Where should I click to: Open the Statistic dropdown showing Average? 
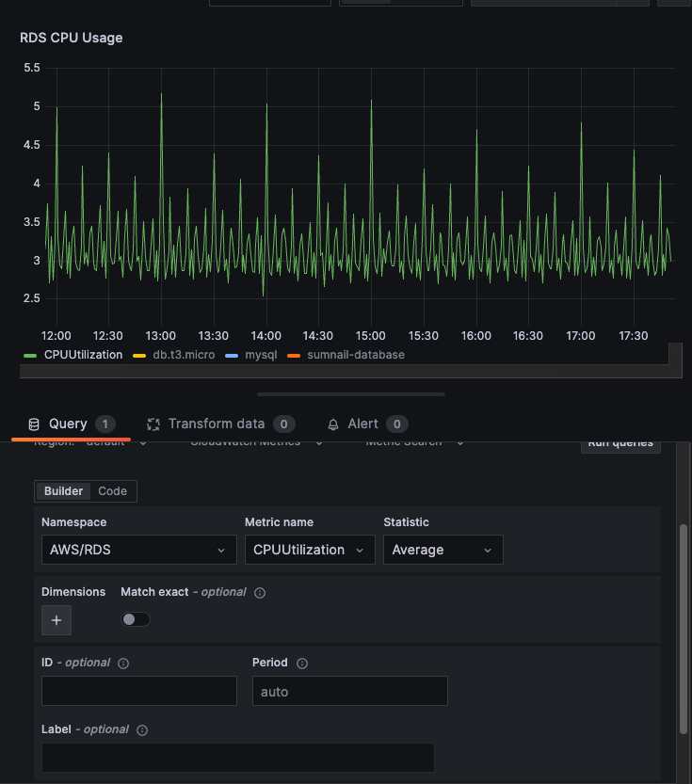tap(443, 550)
